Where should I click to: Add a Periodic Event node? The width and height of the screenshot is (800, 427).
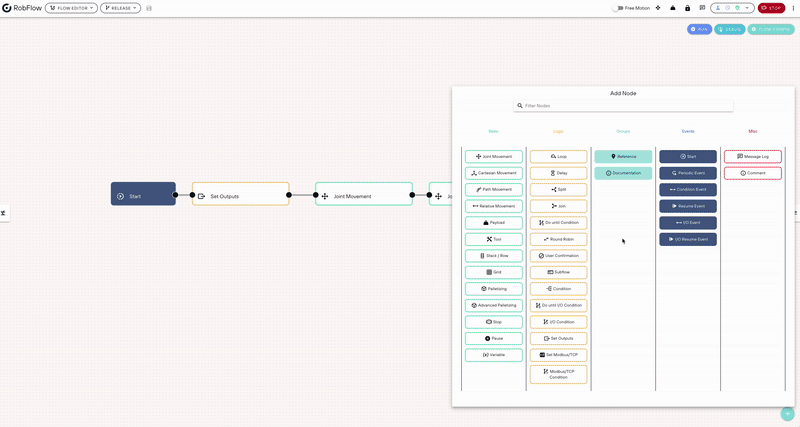[688, 173]
